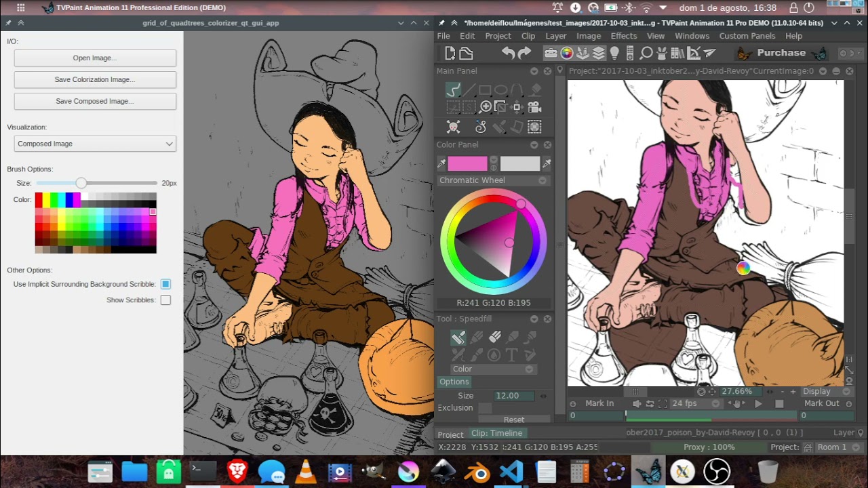Toggle the light bulb light table icon
868x488 pixels.
click(x=614, y=53)
